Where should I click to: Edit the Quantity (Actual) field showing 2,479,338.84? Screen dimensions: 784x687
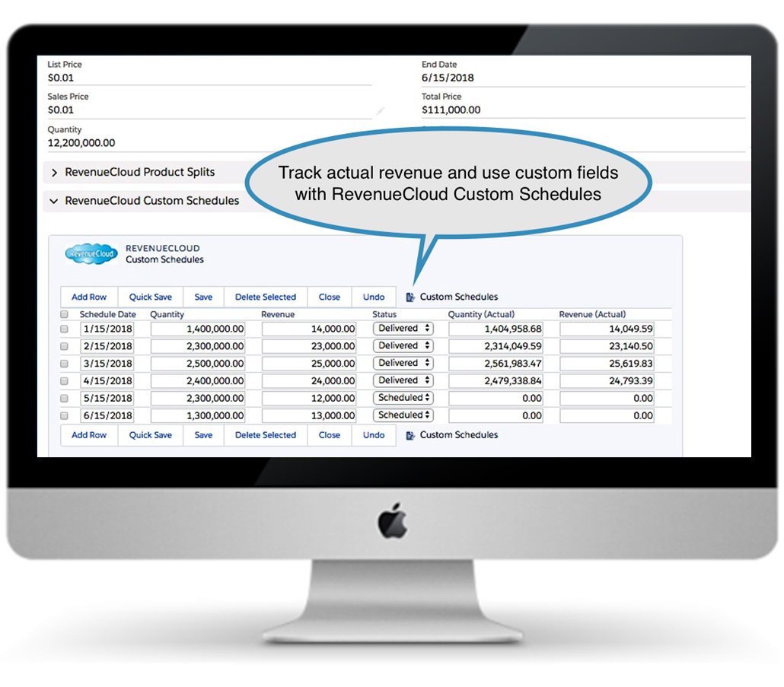(496, 380)
